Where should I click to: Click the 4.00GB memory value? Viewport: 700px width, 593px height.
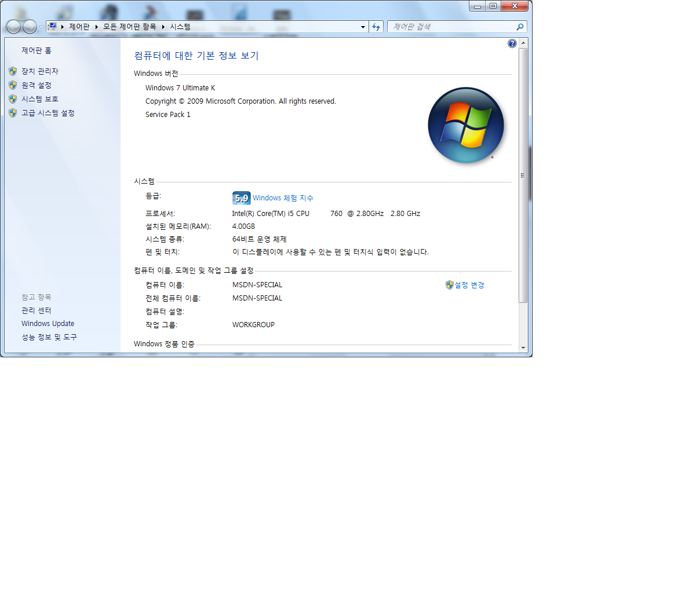243,226
